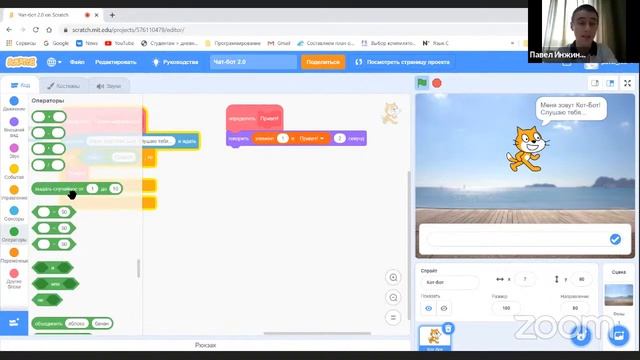Click the random number operator block

click(x=77, y=188)
